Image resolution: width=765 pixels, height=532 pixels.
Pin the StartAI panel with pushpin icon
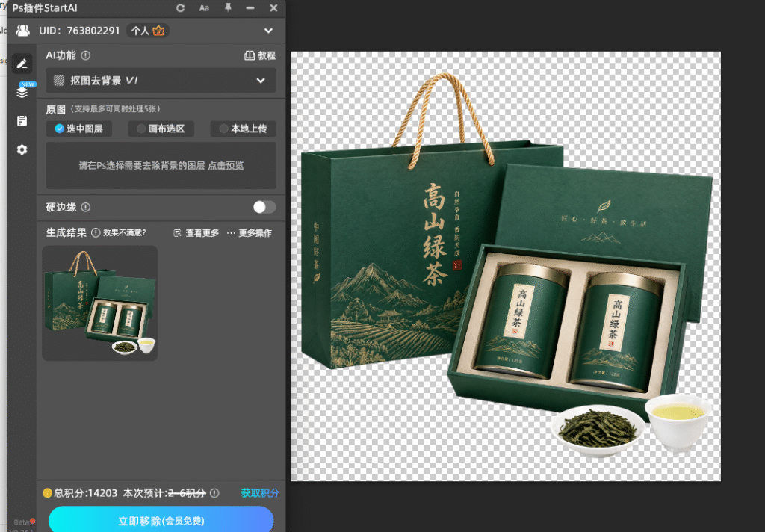pos(228,7)
